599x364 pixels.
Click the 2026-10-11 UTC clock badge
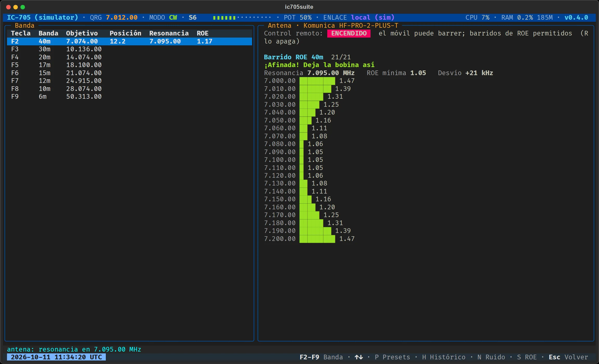56,357
